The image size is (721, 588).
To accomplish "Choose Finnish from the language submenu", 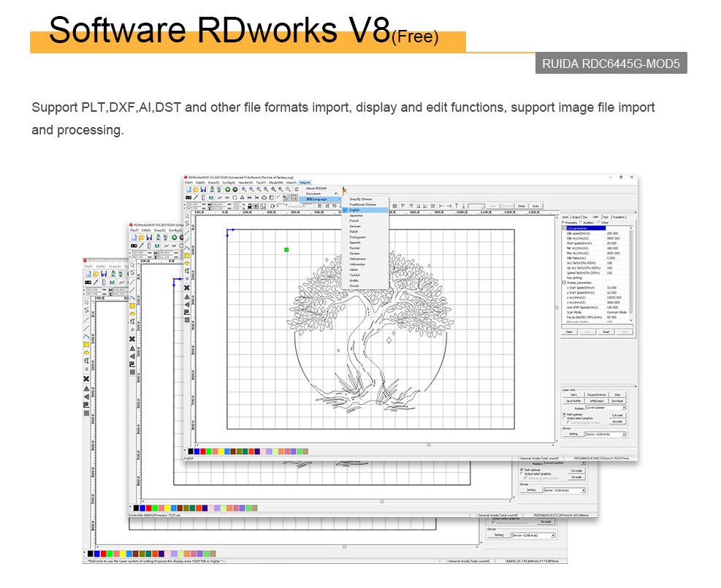I will click(354, 286).
